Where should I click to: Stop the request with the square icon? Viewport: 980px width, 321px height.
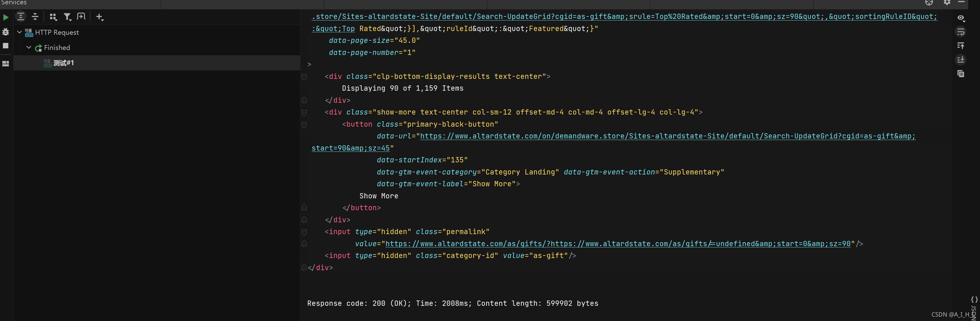coord(6,46)
